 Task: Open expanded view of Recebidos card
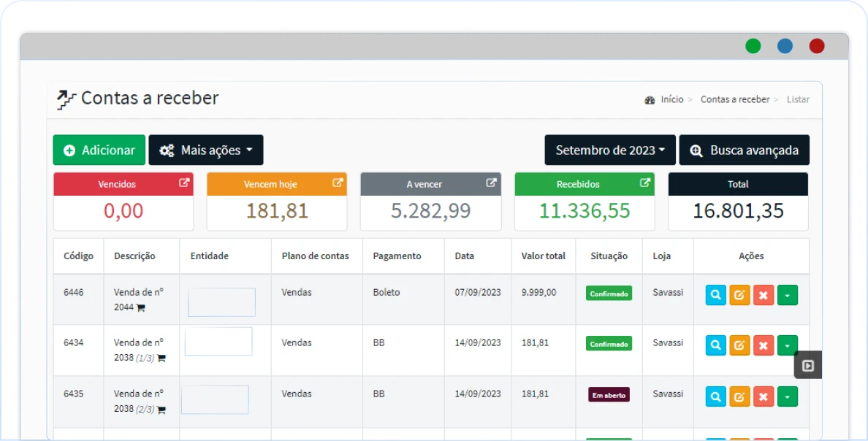pos(644,184)
